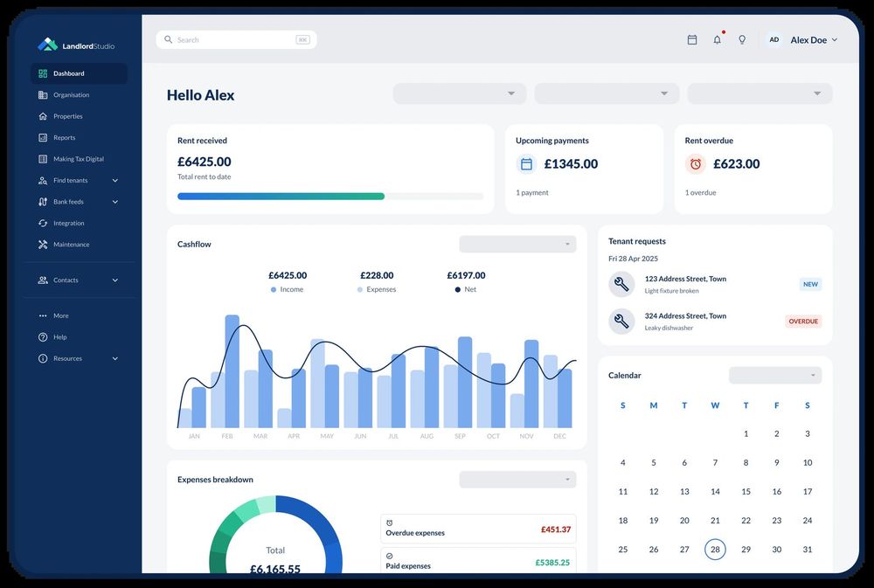Viewport: 874px width, 588px height.
Task: Click the Rent received progress bar
Action: (x=330, y=197)
